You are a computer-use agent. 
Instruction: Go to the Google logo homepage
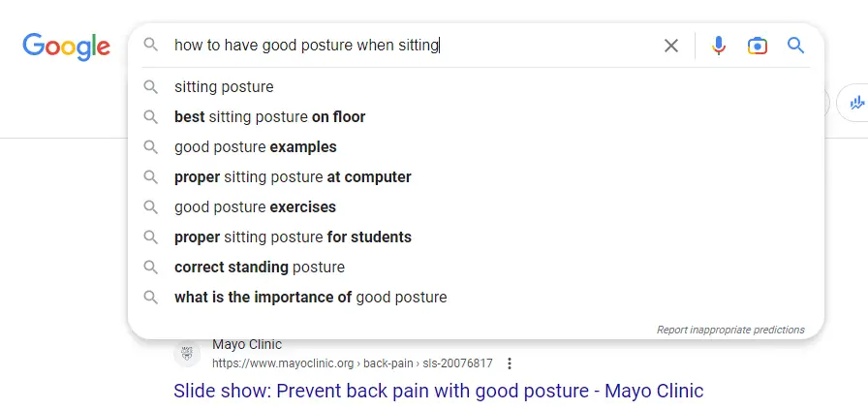pyautogui.click(x=67, y=47)
